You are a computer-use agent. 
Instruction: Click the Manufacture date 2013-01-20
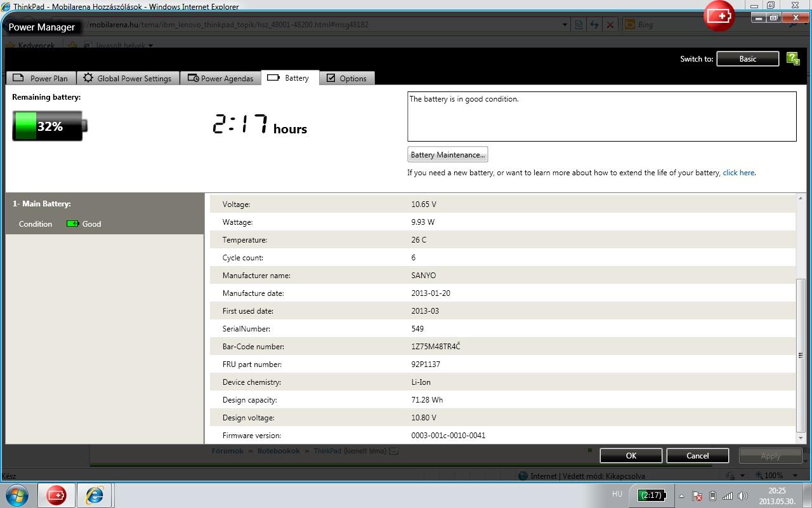(431, 293)
